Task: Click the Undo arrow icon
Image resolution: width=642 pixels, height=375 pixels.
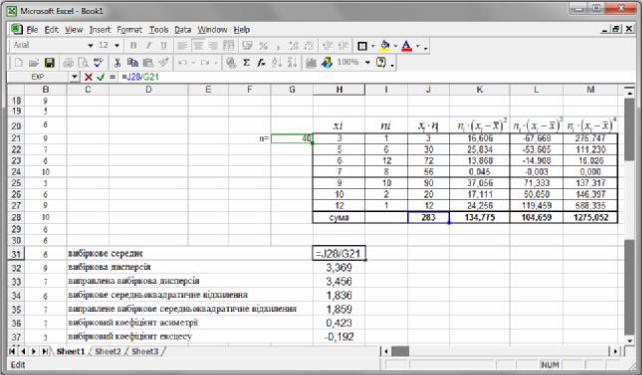Action: coord(183,63)
